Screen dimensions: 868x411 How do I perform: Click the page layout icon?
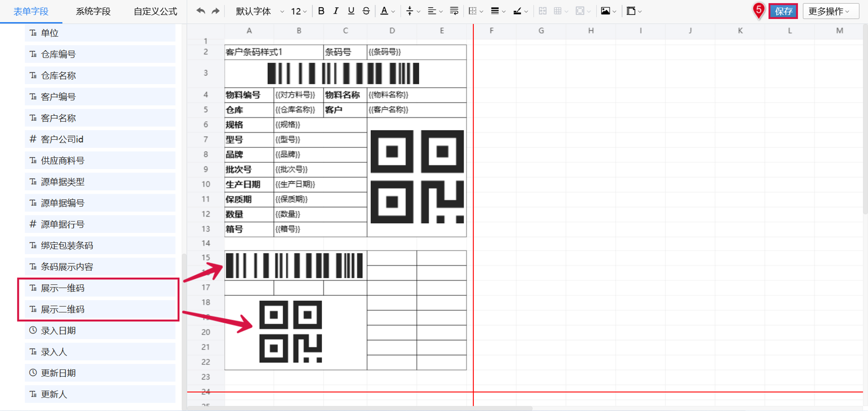click(x=631, y=11)
